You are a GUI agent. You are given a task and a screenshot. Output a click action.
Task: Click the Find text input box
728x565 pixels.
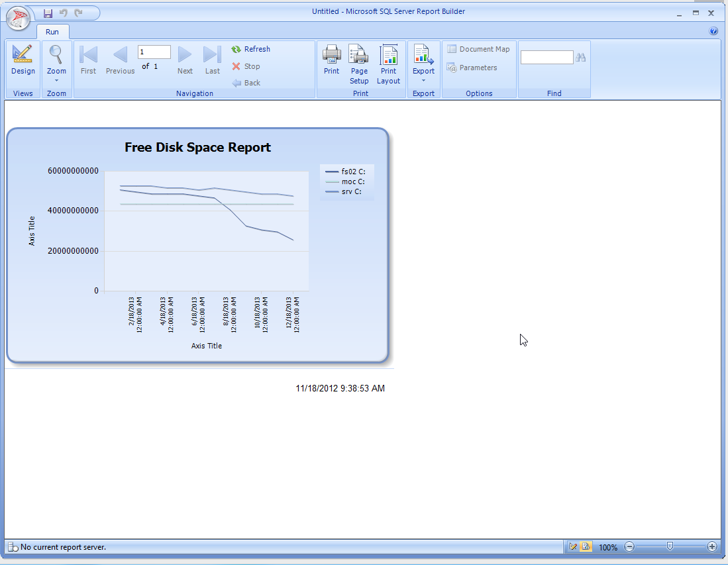click(546, 58)
